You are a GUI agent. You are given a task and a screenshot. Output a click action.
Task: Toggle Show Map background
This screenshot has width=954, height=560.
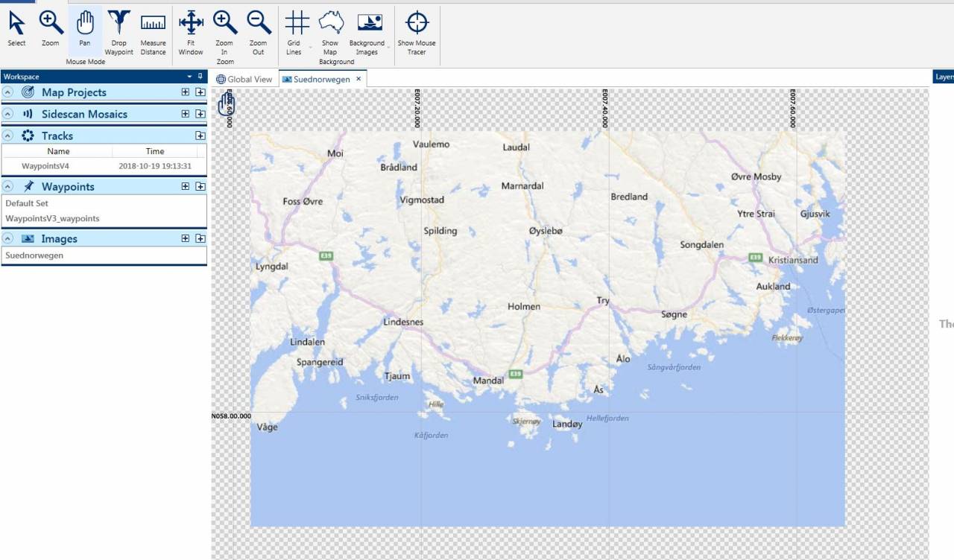click(x=330, y=32)
